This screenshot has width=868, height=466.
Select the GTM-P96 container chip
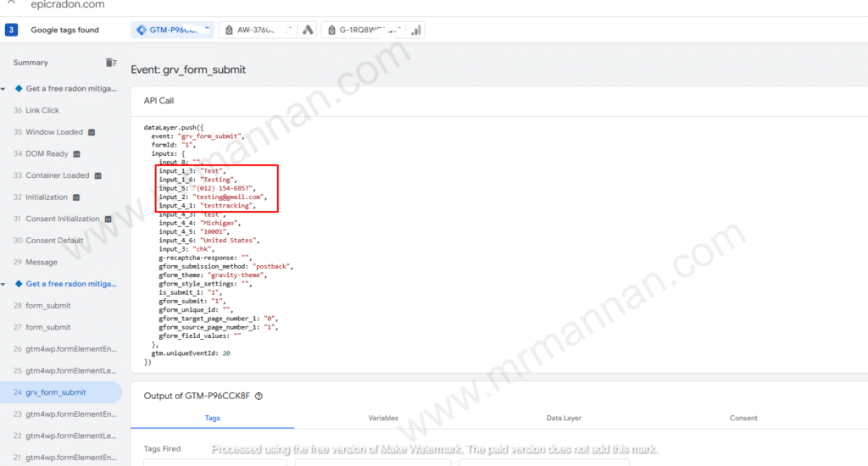pos(173,31)
